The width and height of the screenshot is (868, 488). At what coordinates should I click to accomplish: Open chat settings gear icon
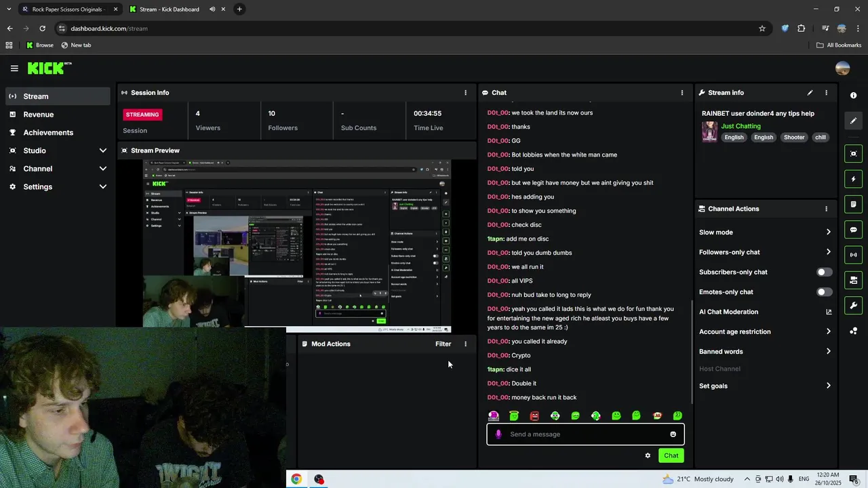coord(648,455)
